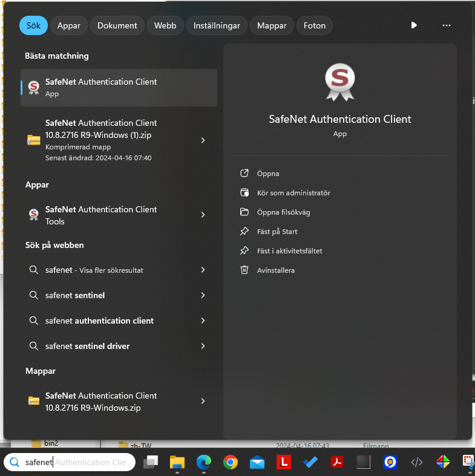Viewport: 475px width, 476px height.
Task: Click the trash icon beside Avinstallera
Action: [244, 270]
